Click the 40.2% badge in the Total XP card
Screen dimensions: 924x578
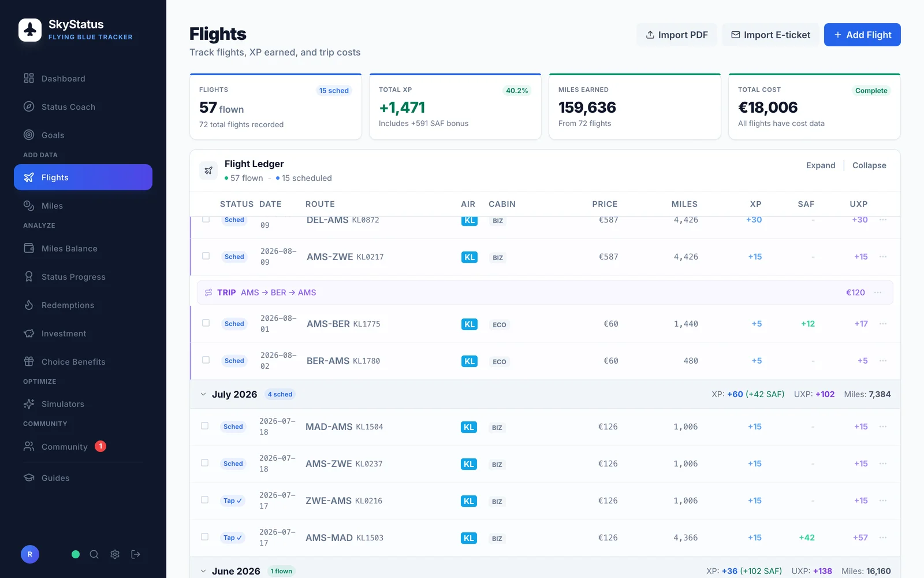[517, 91]
